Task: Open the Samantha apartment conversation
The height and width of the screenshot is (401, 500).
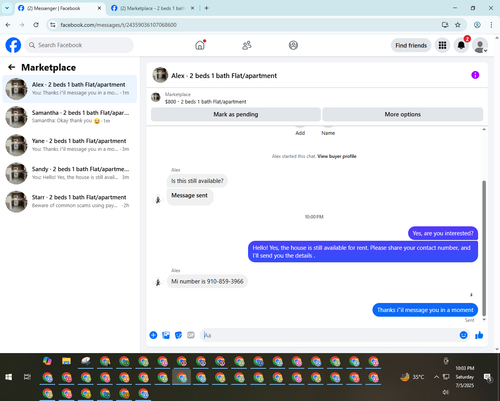Action: 69,117
